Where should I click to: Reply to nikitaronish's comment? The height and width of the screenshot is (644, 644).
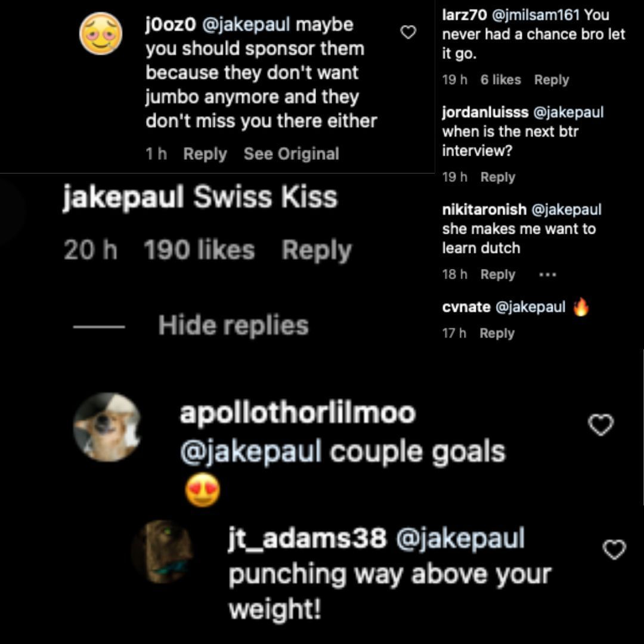(x=498, y=274)
